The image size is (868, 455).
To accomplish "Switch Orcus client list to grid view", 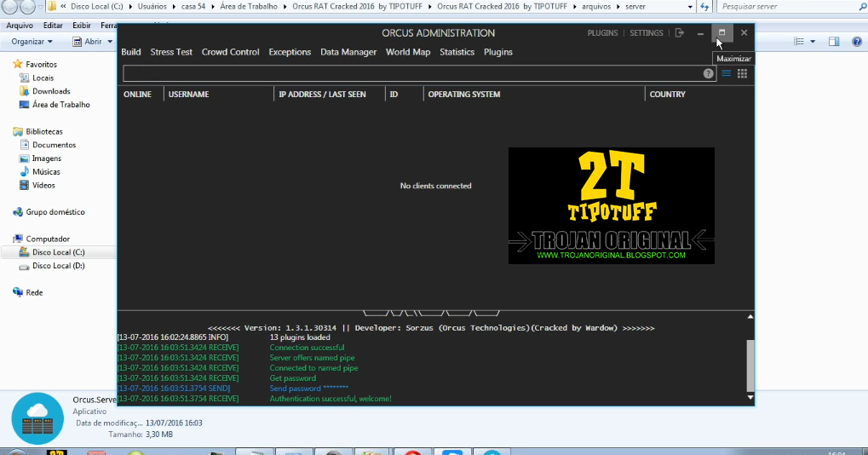I will pos(742,73).
